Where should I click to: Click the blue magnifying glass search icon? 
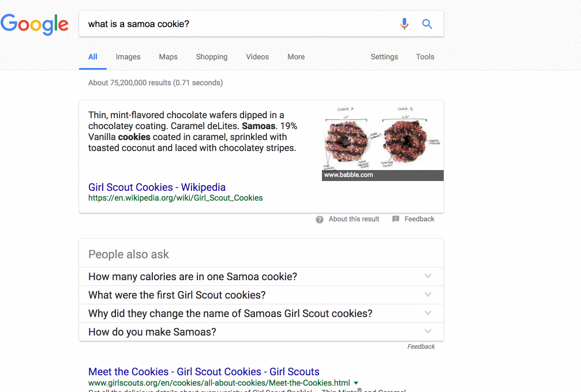[427, 24]
